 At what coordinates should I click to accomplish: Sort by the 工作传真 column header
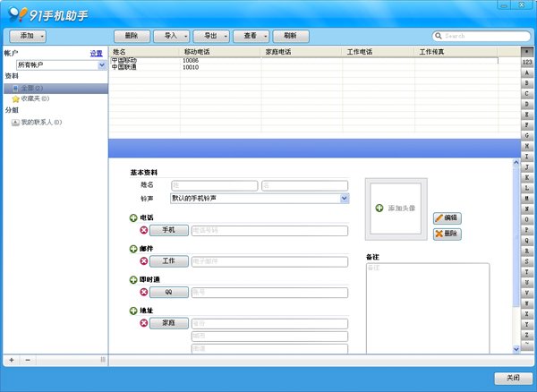tap(456, 52)
